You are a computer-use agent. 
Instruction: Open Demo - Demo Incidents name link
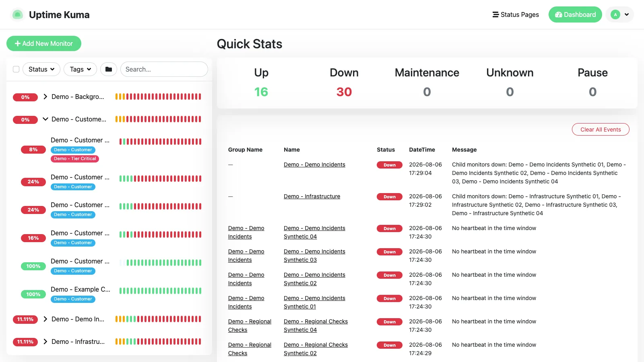point(314,165)
